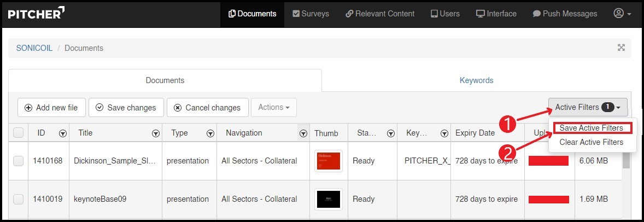Click the red bar in the Dickinson row
This screenshot has height=222, width=644.
coord(548,161)
